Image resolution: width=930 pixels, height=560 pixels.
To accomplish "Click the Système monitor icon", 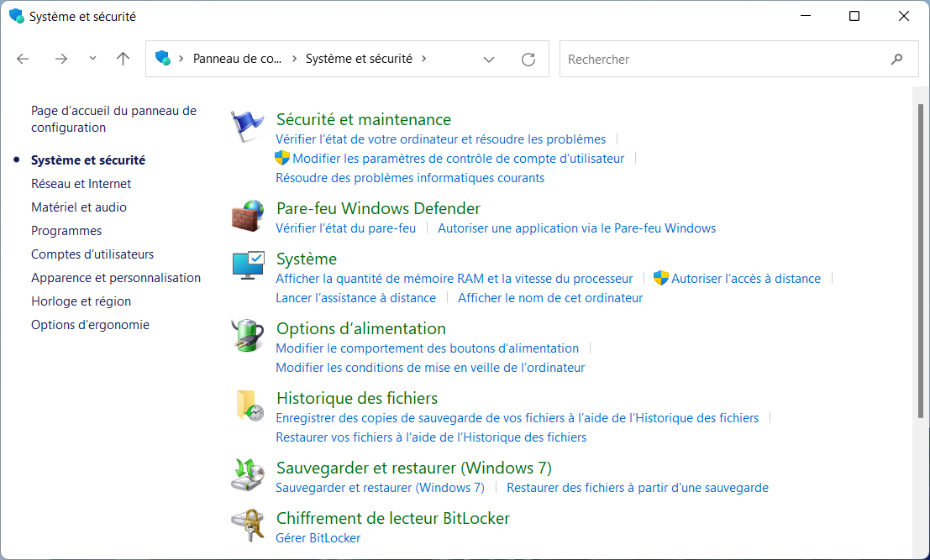I will coord(248,265).
